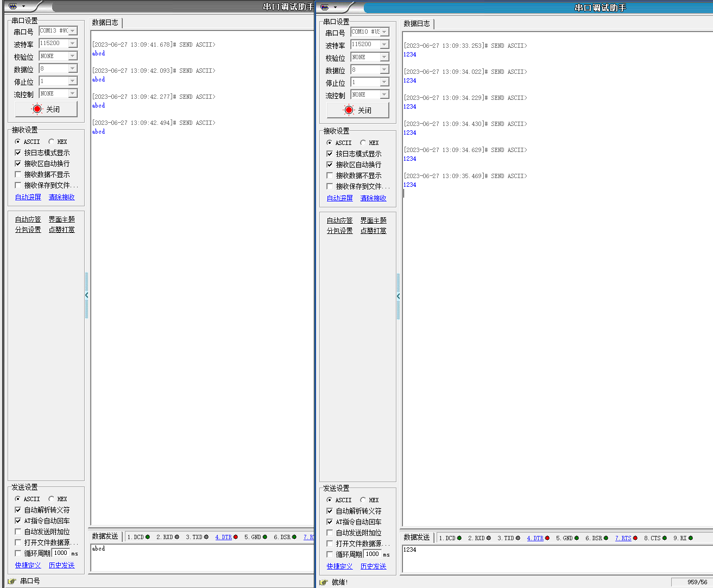Collapse left window side panel via splitter arrow
The width and height of the screenshot is (713, 588).
pyautogui.click(x=86, y=295)
